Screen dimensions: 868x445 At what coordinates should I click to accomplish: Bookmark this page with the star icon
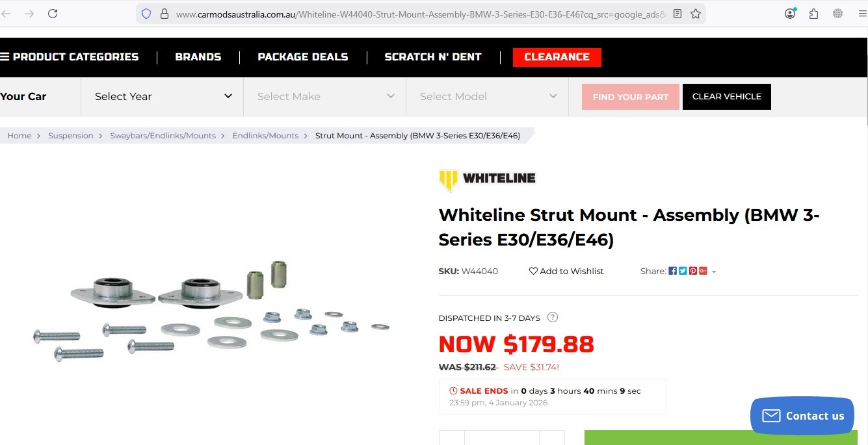click(696, 14)
